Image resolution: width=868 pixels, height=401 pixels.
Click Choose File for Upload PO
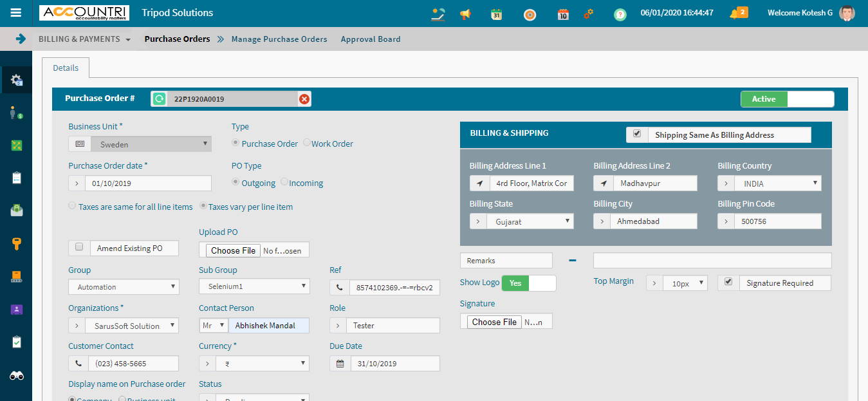click(x=234, y=250)
